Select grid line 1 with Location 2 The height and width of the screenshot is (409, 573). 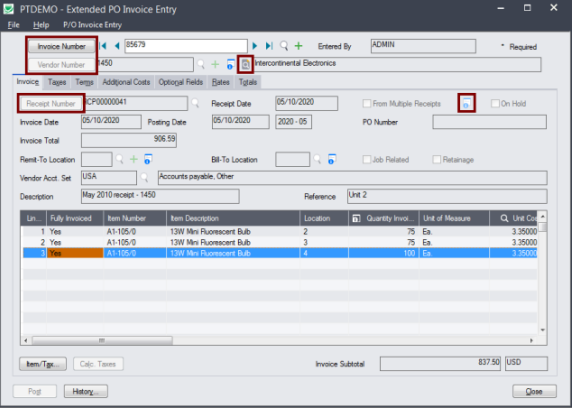click(x=280, y=231)
